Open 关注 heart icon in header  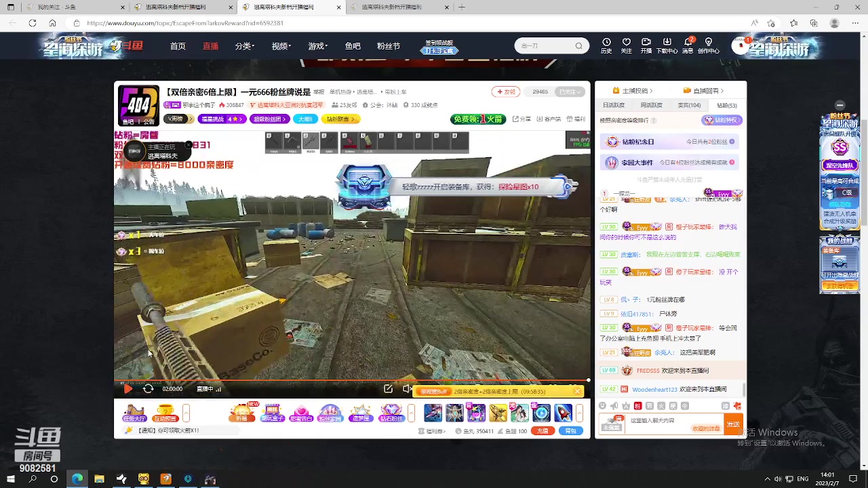coord(627,45)
